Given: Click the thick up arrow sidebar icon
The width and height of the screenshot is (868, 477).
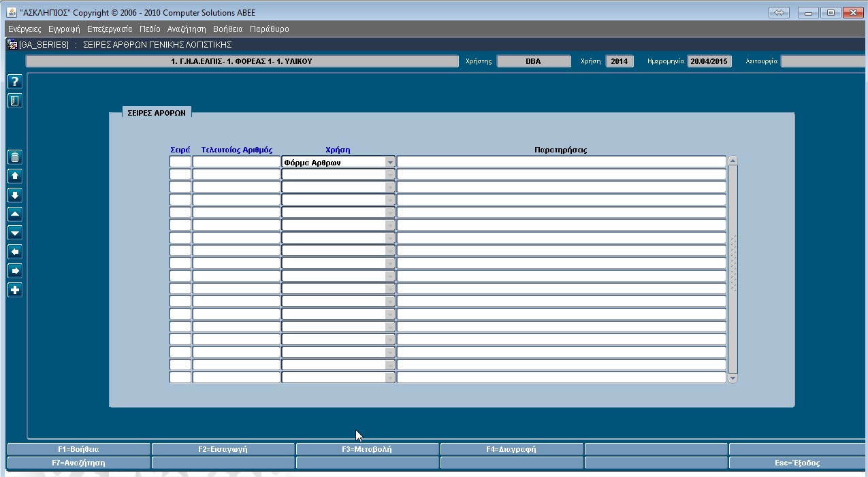Looking at the screenshot, I should (15, 176).
